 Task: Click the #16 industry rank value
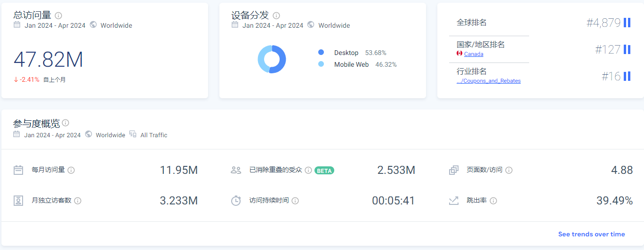coord(611,76)
